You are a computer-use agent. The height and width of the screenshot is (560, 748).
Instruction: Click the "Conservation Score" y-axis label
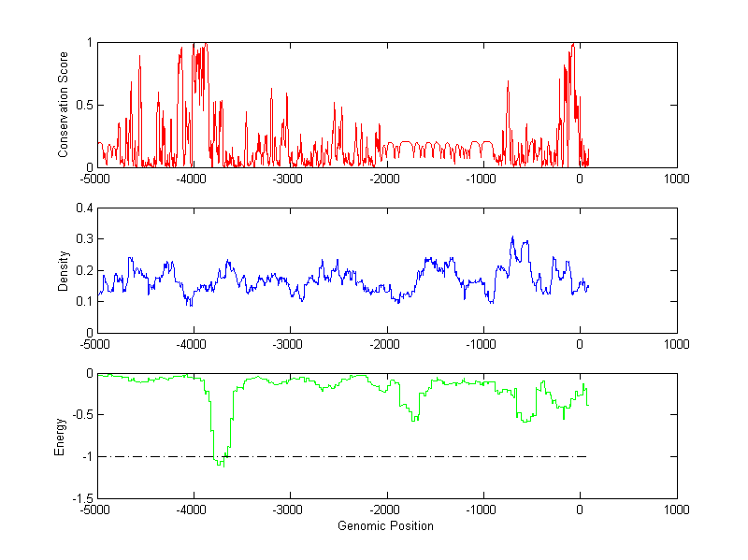click(x=64, y=105)
